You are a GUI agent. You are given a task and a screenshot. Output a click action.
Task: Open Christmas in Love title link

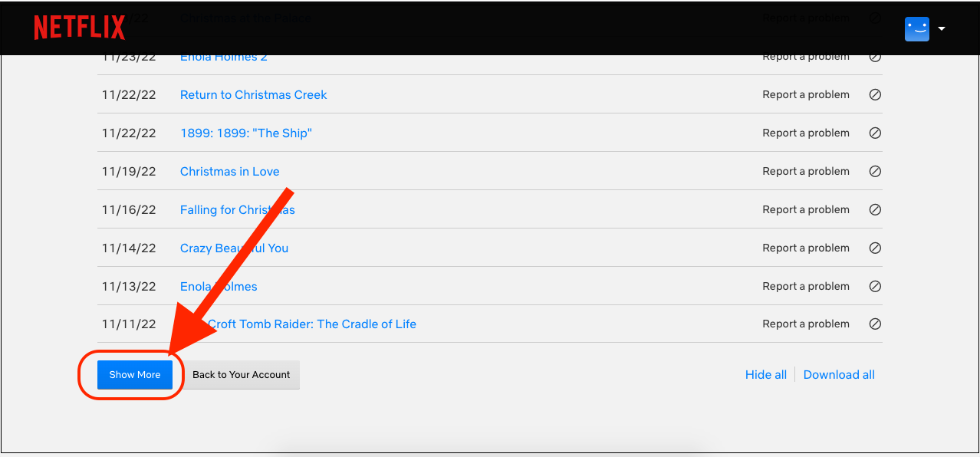(230, 172)
